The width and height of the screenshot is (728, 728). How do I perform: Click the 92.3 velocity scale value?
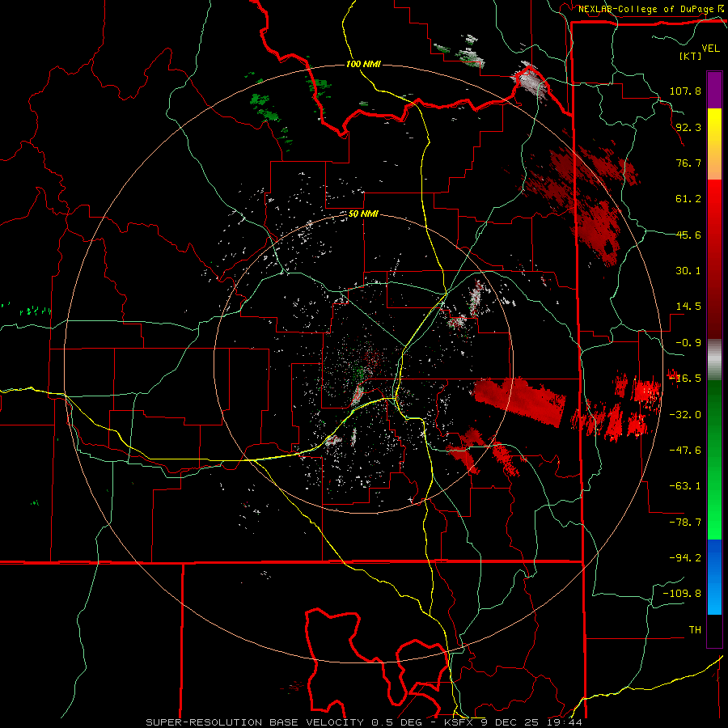(x=688, y=127)
